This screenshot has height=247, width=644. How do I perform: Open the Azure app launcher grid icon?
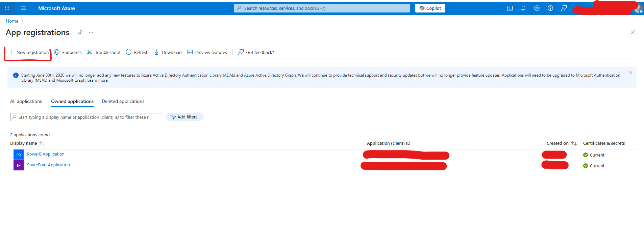[x=7, y=8]
